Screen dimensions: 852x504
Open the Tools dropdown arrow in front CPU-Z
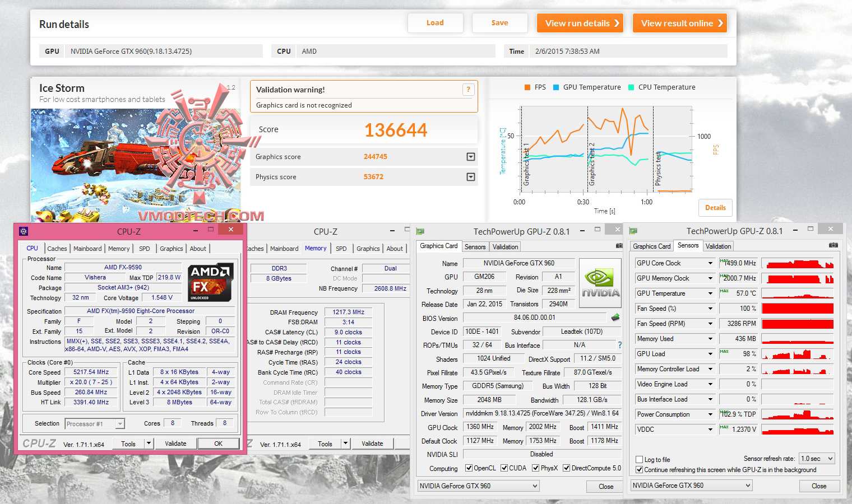149,444
